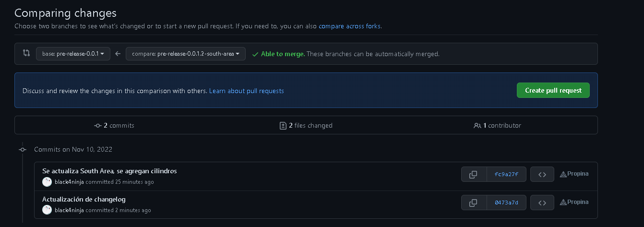Switch to the 2 commits tab
The image size is (644, 227).
click(114, 125)
